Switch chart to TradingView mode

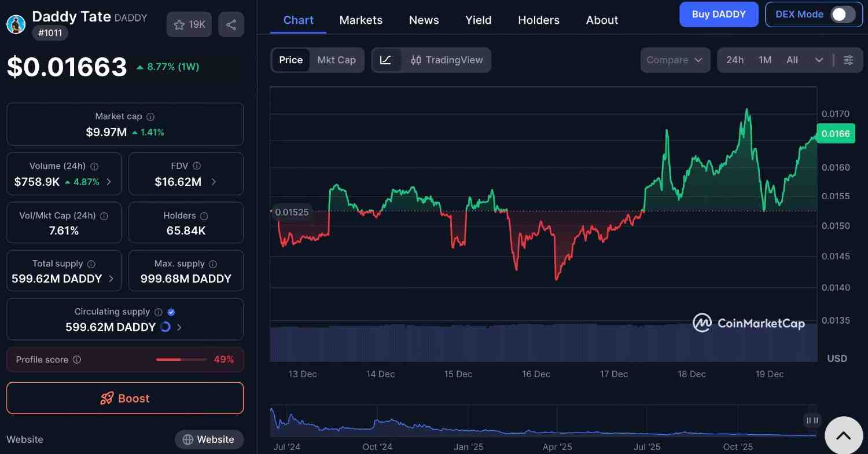447,60
